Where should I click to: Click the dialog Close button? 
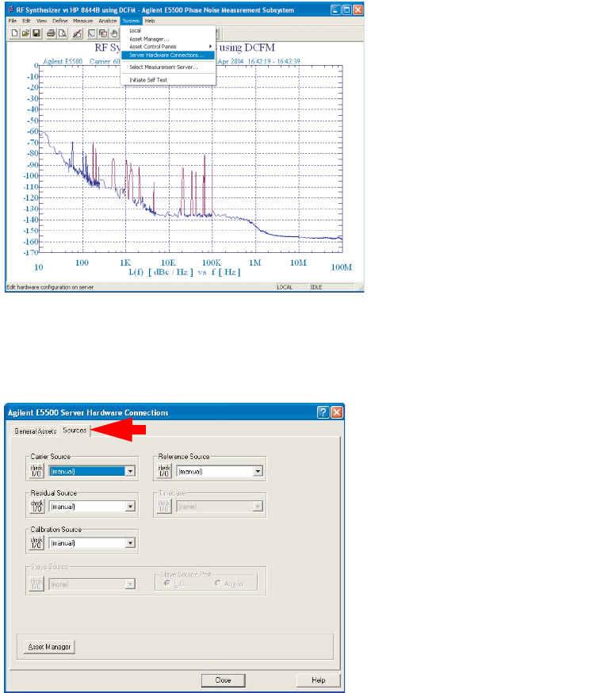click(x=223, y=680)
